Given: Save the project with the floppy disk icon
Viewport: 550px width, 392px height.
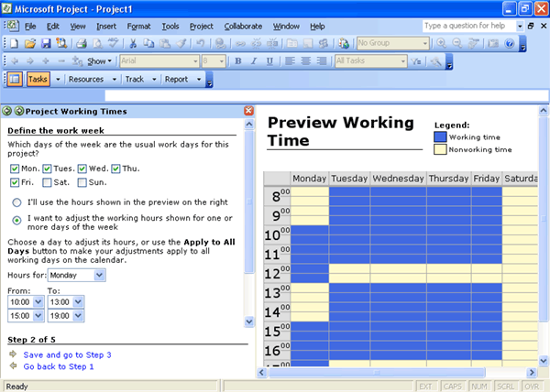Looking at the screenshot, I should tap(46, 43).
